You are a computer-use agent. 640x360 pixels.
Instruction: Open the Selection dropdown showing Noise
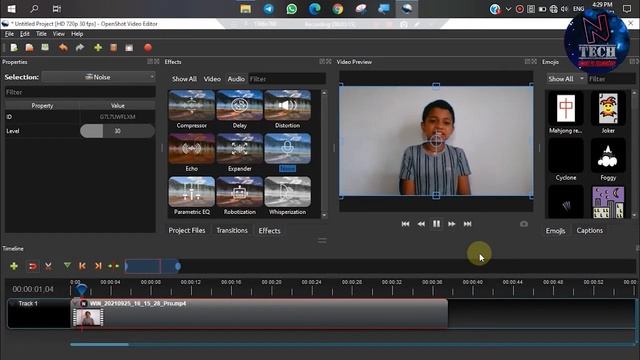98,77
